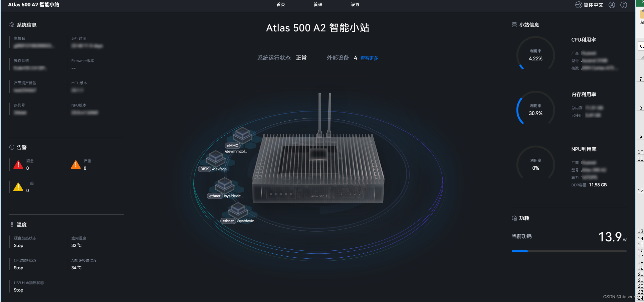Click the Atlas 500 device model image
Viewport: 644px width, 302px height.
click(x=318, y=159)
